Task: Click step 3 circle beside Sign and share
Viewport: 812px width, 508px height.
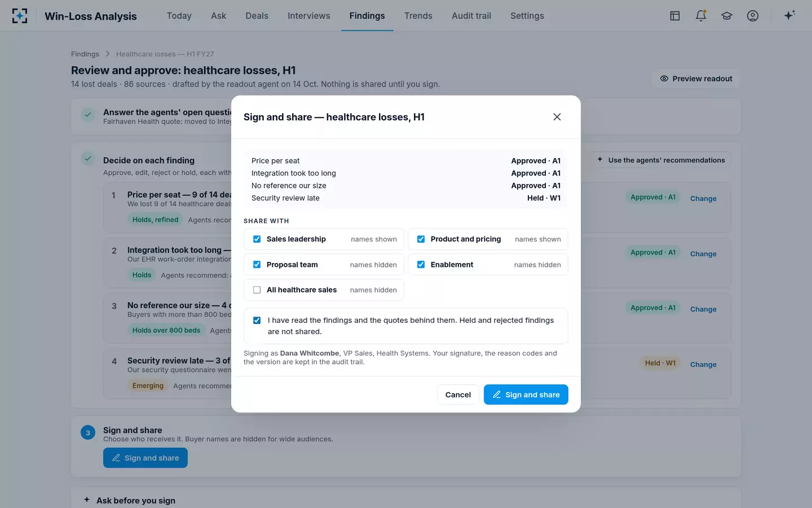Action: click(x=88, y=433)
